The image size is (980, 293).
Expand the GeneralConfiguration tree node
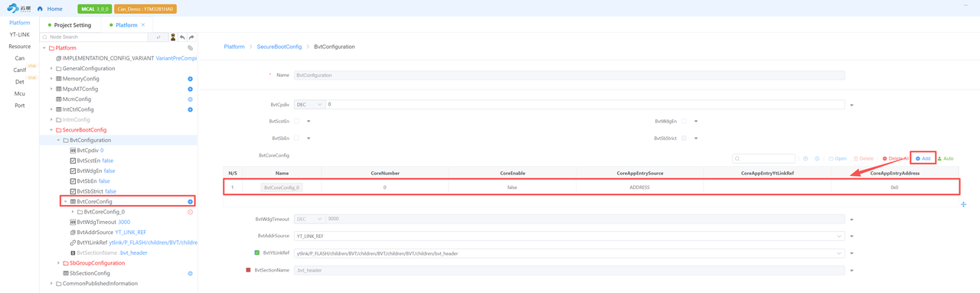[51, 68]
